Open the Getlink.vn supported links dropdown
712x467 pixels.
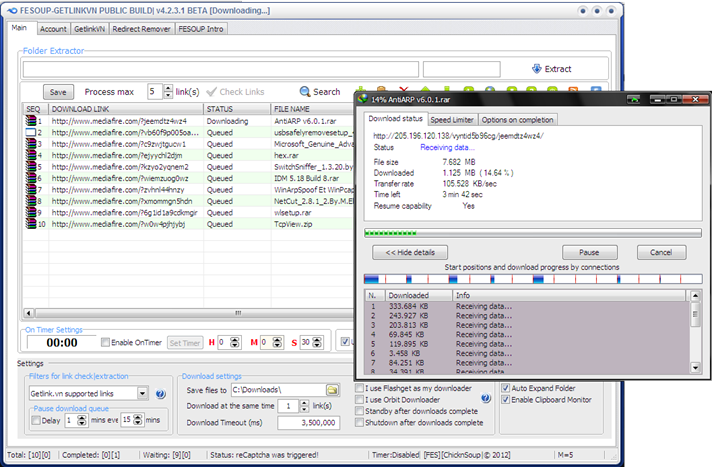pyautogui.click(x=143, y=393)
